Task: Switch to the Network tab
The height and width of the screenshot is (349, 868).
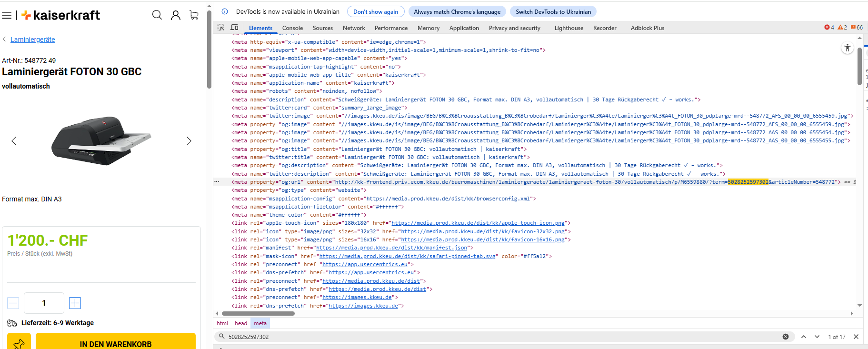Action: 354,28
